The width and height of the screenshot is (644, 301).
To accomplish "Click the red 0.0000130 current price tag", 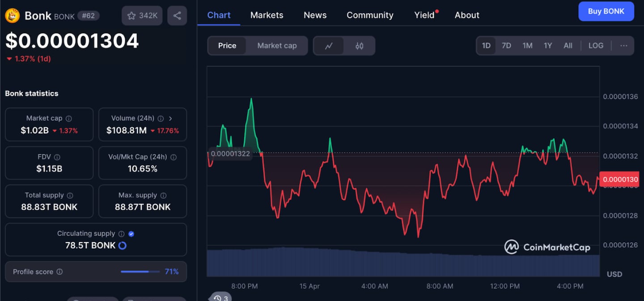I will [x=620, y=179].
